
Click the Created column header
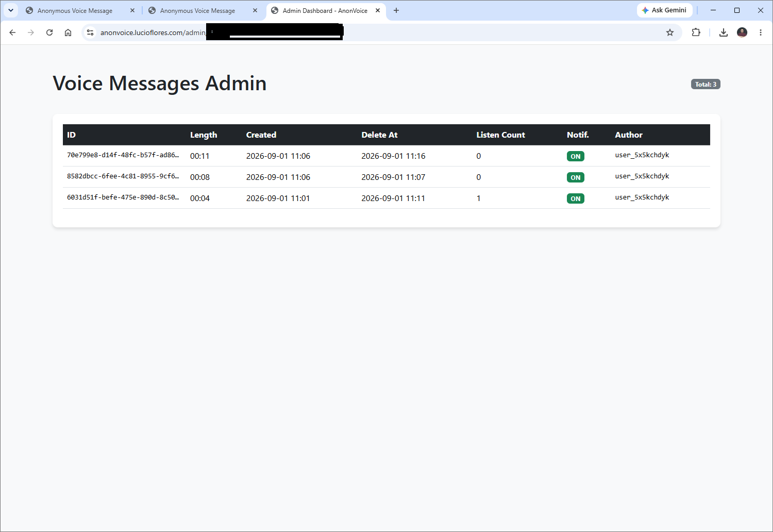pyautogui.click(x=261, y=135)
